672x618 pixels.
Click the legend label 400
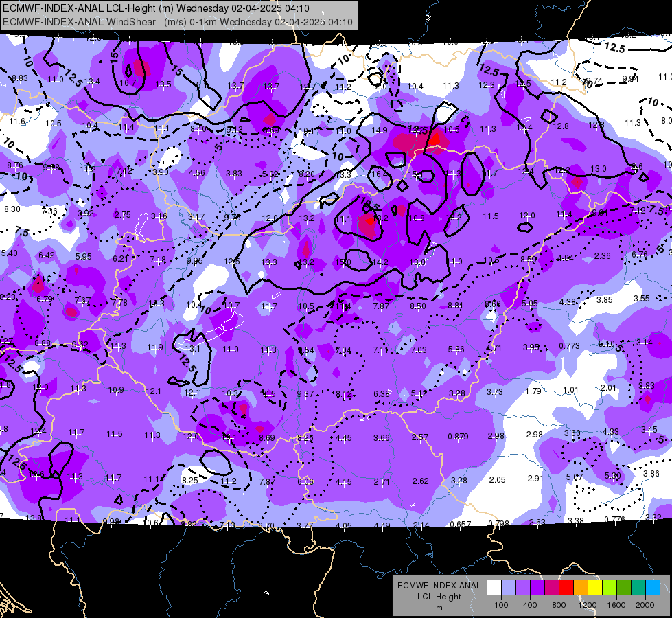[530, 605]
